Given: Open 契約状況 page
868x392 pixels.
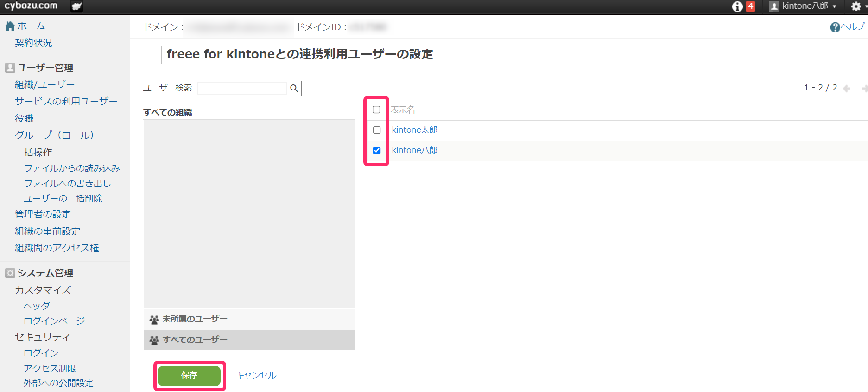Looking at the screenshot, I should click(x=33, y=43).
